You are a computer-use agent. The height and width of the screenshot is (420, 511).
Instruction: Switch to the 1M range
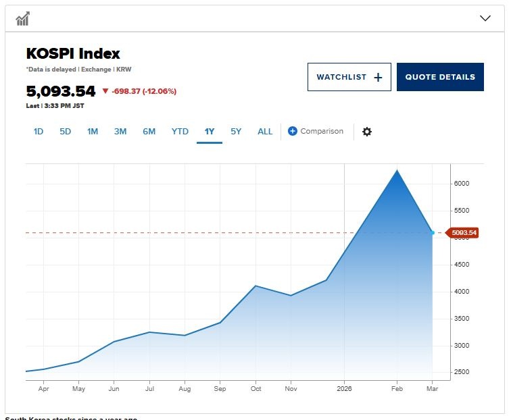(x=93, y=132)
